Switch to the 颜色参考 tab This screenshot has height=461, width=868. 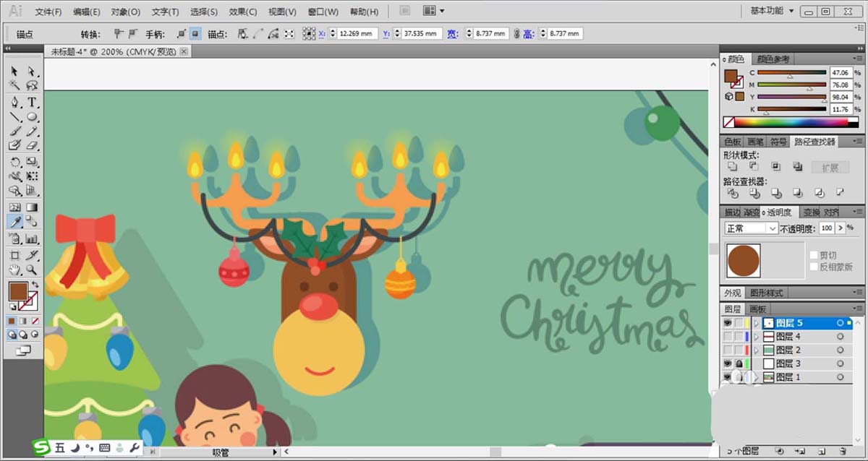click(773, 59)
